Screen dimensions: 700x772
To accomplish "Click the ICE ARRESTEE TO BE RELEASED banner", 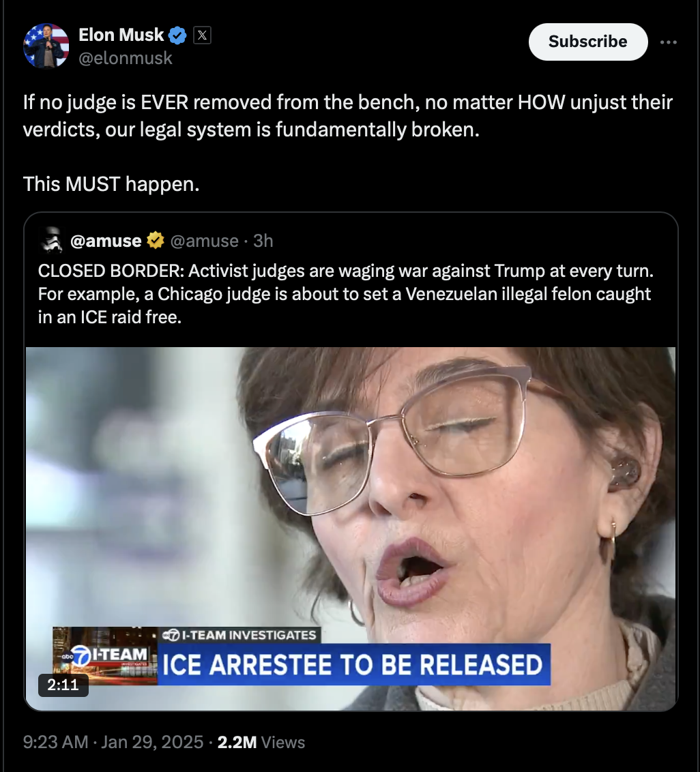I will tap(353, 665).
